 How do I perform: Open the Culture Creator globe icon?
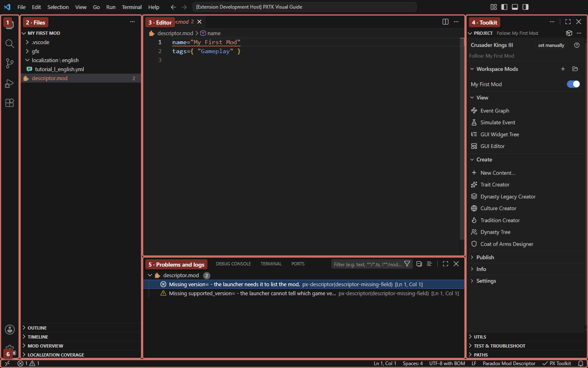pos(474,208)
